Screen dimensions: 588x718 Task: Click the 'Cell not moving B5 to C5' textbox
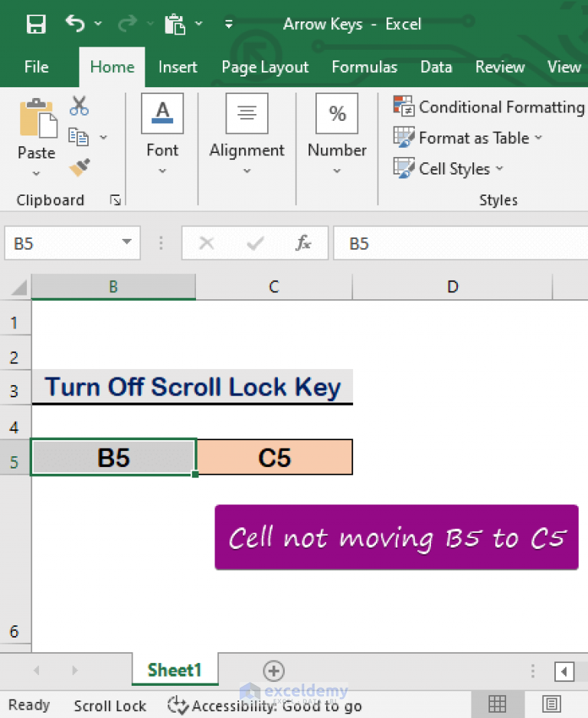(x=397, y=537)
